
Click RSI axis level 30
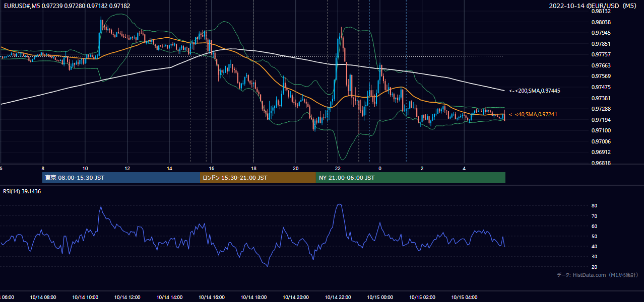click(x=594, y=257)
